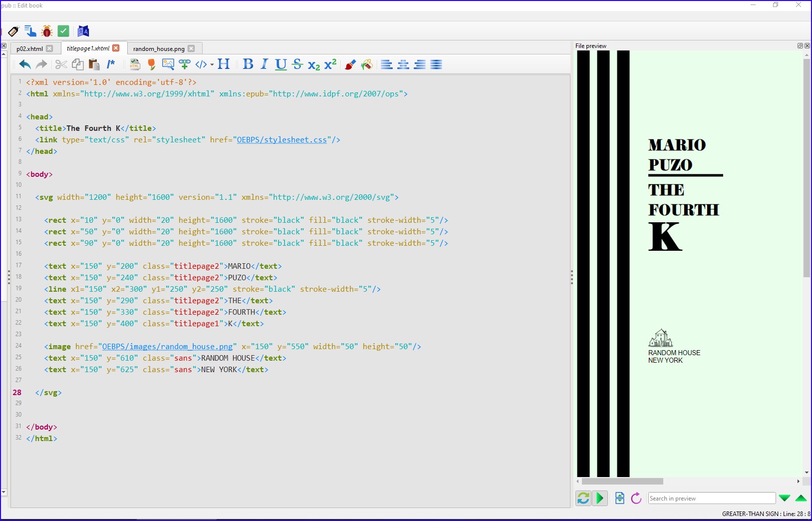Justify the text
Image resolution: width=812 pixels, height=521 pixels.
[x=436, y=64]
